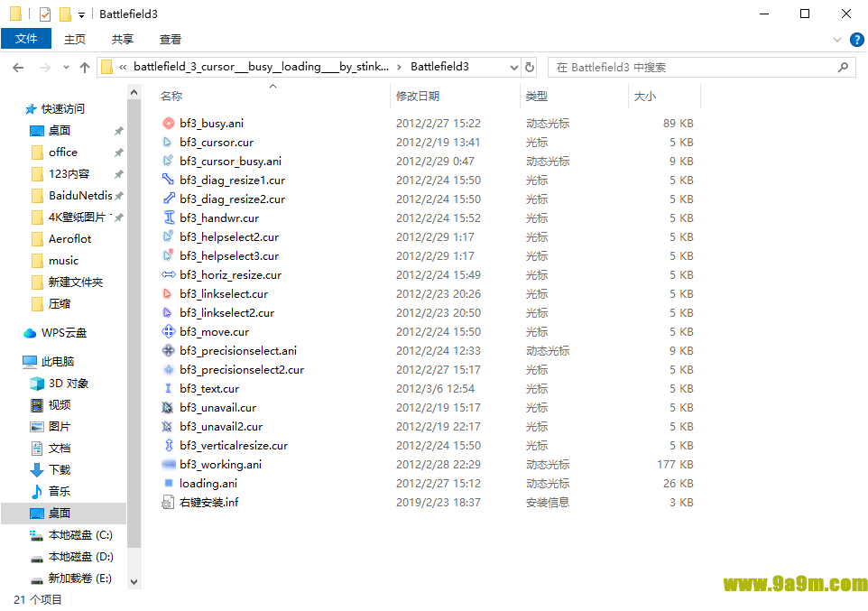Image resolution: width=868 pixels, height=611 pixels.
Task: Click the bf3_busy.ani file icon
Action: coord(169,123)
